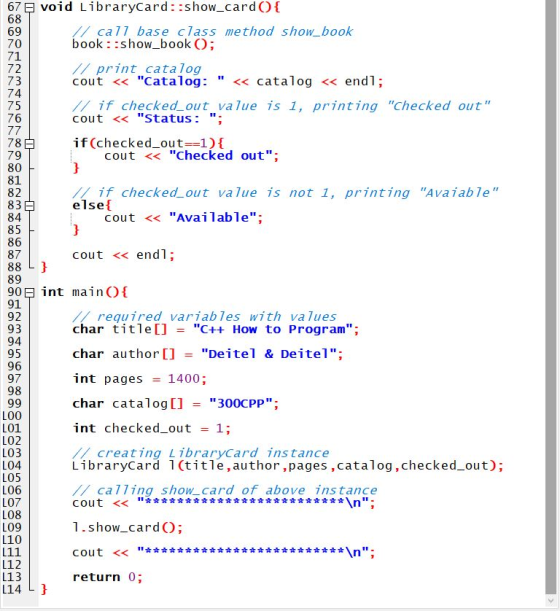Click the string "Status: "
Image resolution: width=560 pixels, height=611 pixels.
coord(177,118)
